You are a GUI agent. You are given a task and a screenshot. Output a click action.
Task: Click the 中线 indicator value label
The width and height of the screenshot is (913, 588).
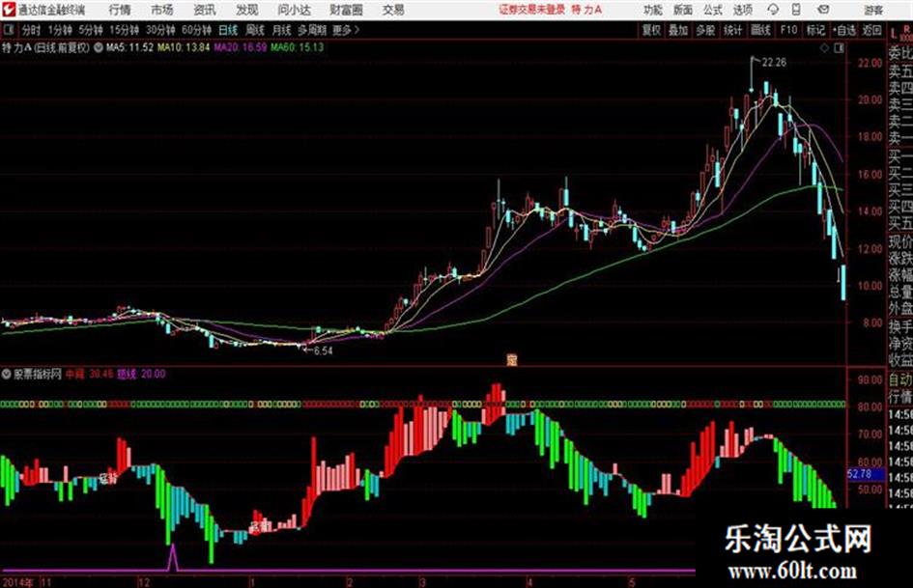pos(89,375)
